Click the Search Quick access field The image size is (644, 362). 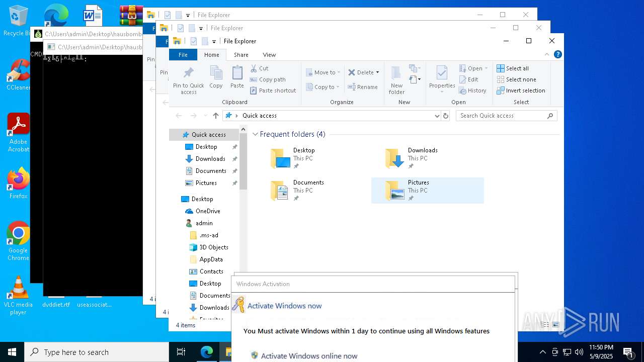(506, 116)
